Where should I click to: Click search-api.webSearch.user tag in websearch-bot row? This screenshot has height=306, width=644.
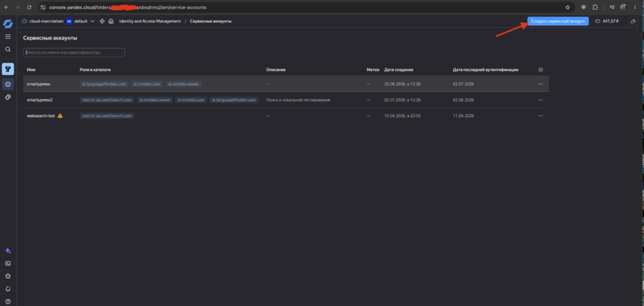coord(107,116)
